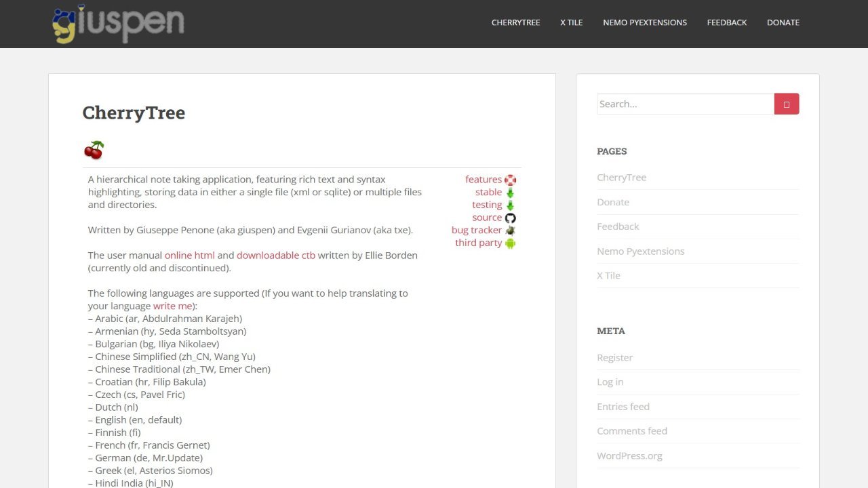Open the downloadable ctb manual link
This screenshot has height=488, width=868.
click(x=276, y=256)
